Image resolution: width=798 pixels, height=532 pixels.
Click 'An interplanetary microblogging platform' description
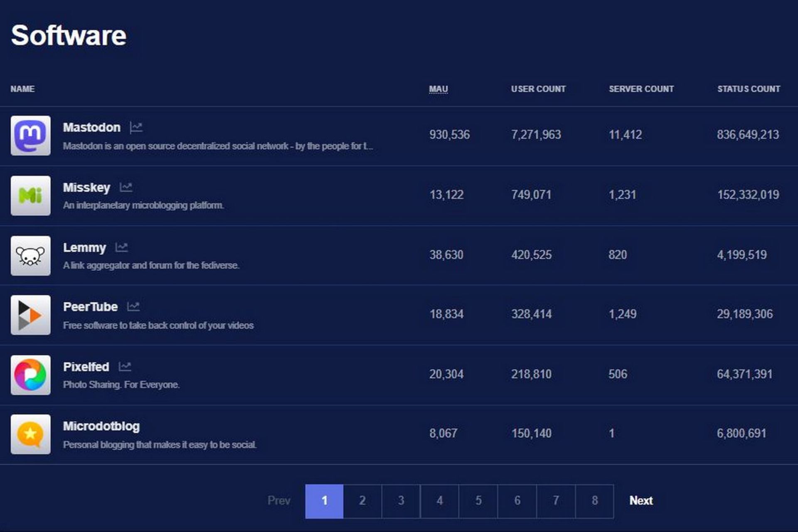coord(143,205)
